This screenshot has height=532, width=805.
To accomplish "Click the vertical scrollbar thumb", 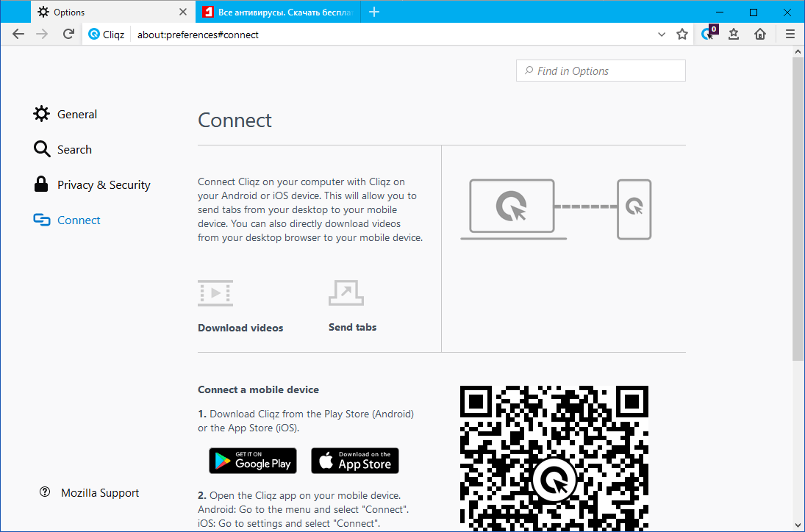I will point(798,209).
